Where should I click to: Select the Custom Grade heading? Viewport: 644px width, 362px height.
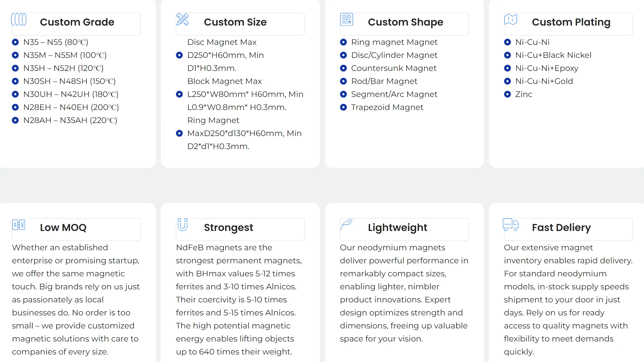(x=77, y=22)
